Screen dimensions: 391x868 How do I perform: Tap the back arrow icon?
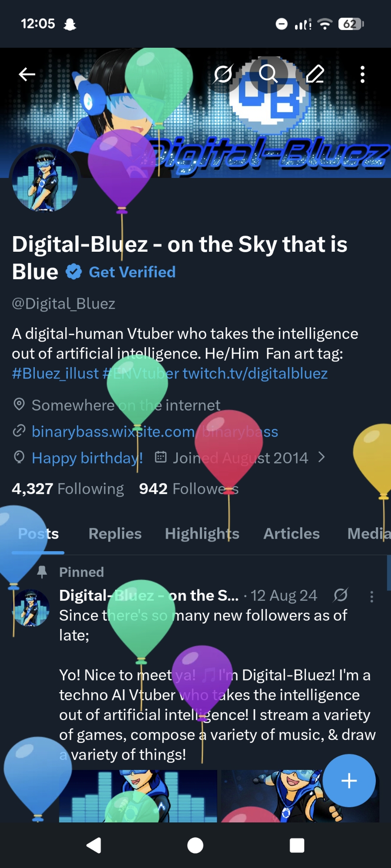(27, 74)
